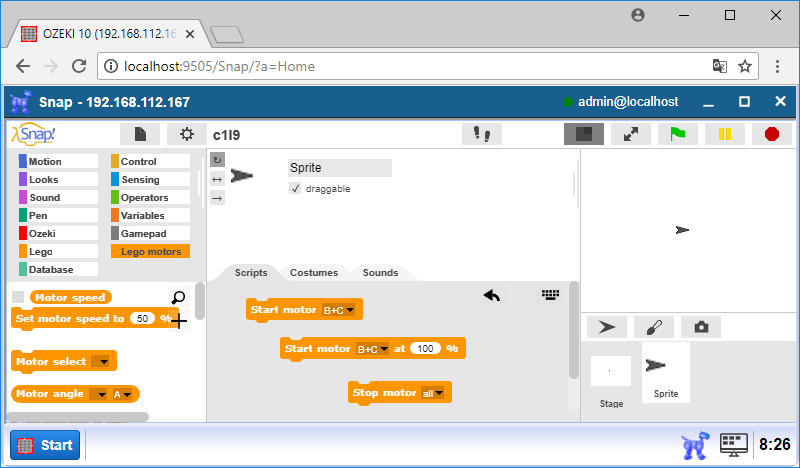The height and width of the screenshot is (468, 800).
Task: Select the Lego motors category
Action: tap(150, 251)
